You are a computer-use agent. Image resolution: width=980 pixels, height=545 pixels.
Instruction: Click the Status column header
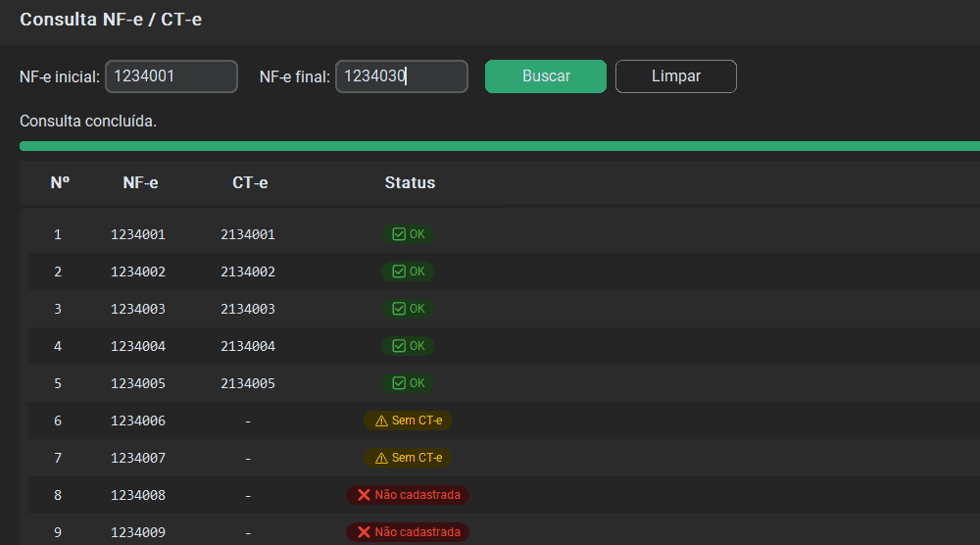click(x=410, y=182)
